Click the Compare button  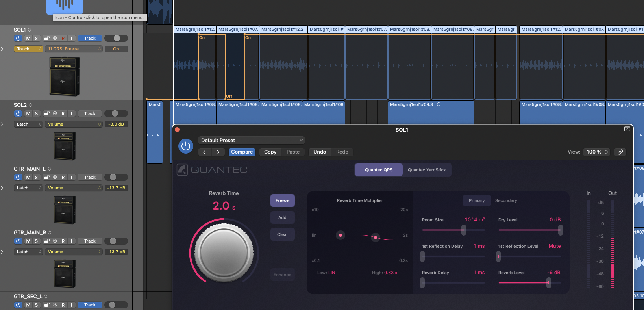[242, 152]
